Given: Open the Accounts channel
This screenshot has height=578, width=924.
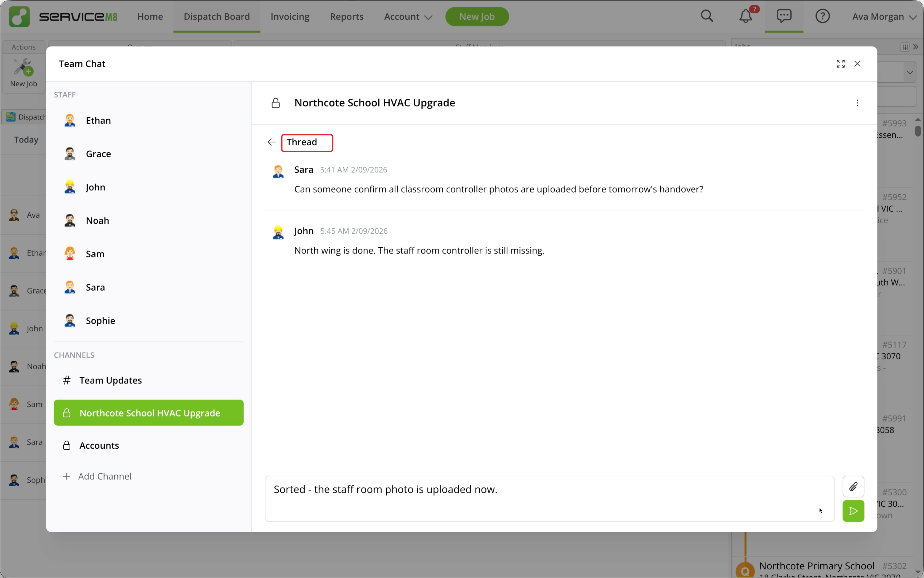Looking at the screenshot, I should (149, 445).
